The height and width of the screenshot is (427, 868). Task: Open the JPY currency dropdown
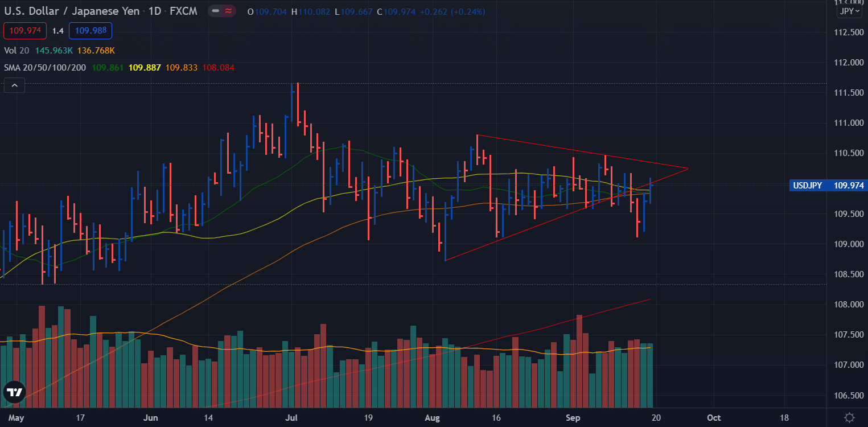849,10
